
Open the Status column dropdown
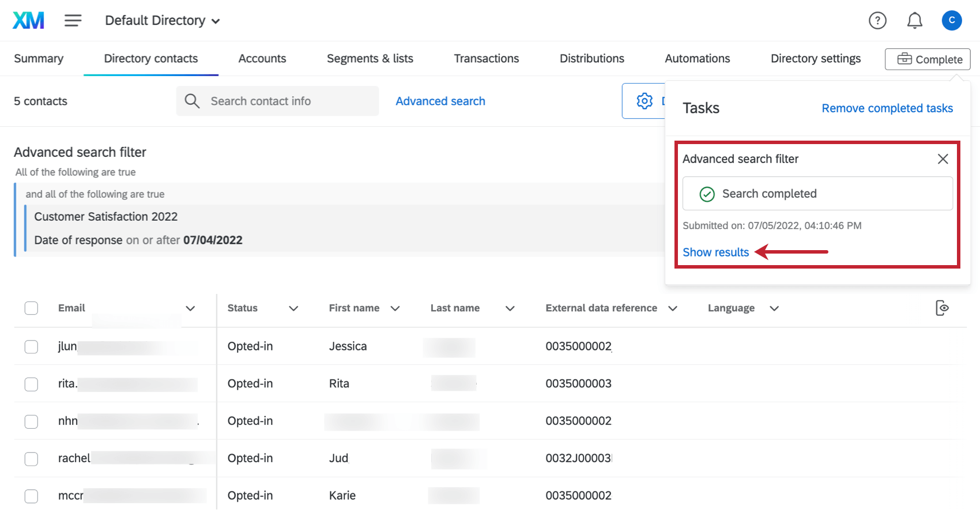pos(294,308)
